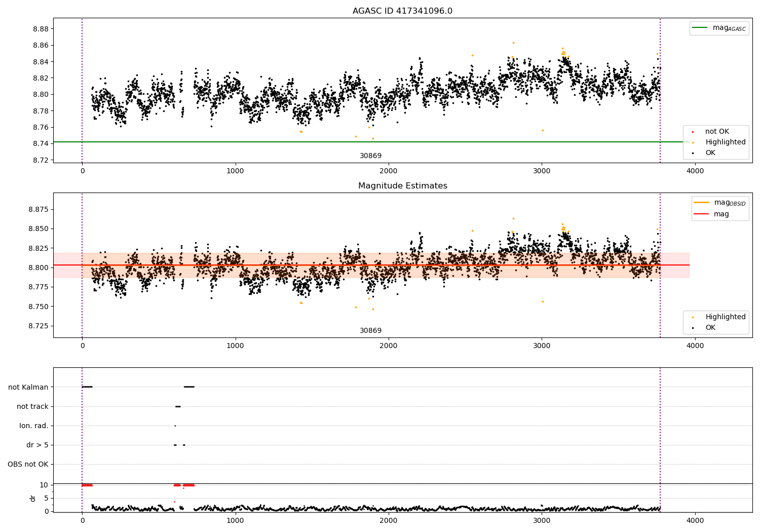760x532 pixels.
Task: Click the "4000" x-axis tick in the top plot
Action: pyautogui.click(x=695, y=171)
